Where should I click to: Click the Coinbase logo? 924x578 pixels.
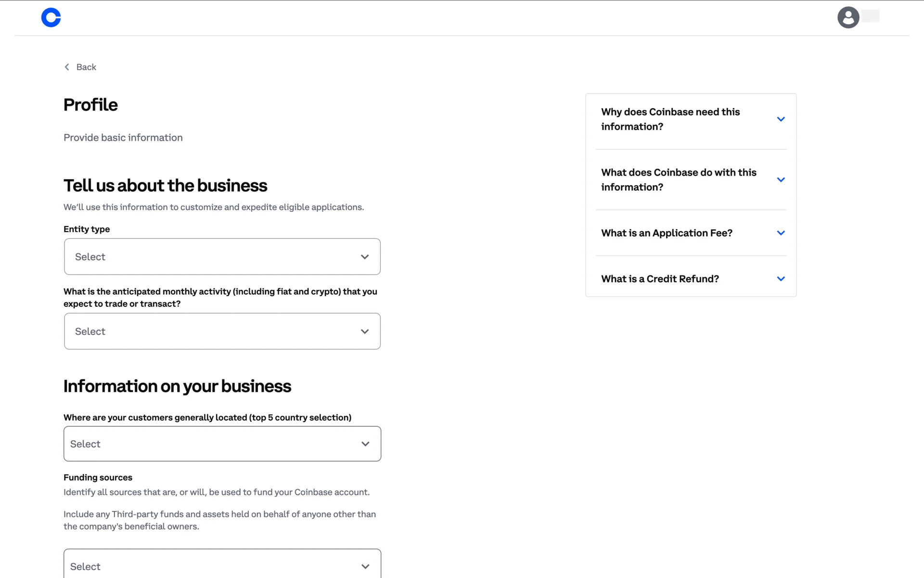[x=51, y=18]
